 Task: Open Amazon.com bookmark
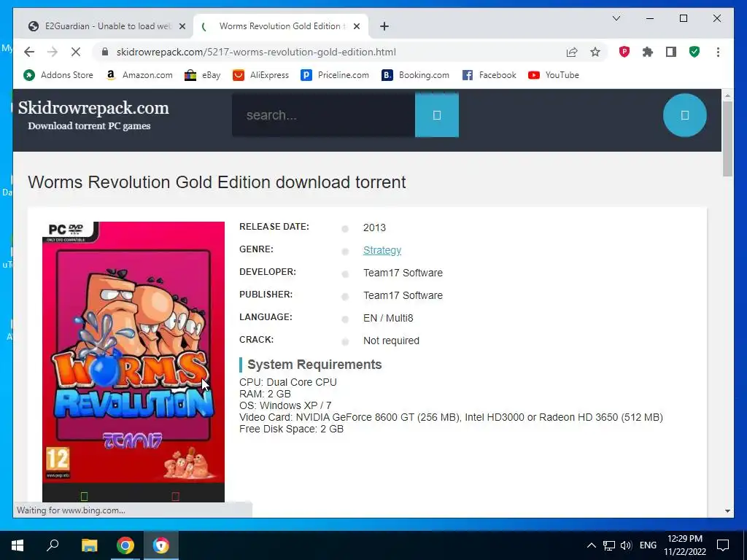point(139,75)
